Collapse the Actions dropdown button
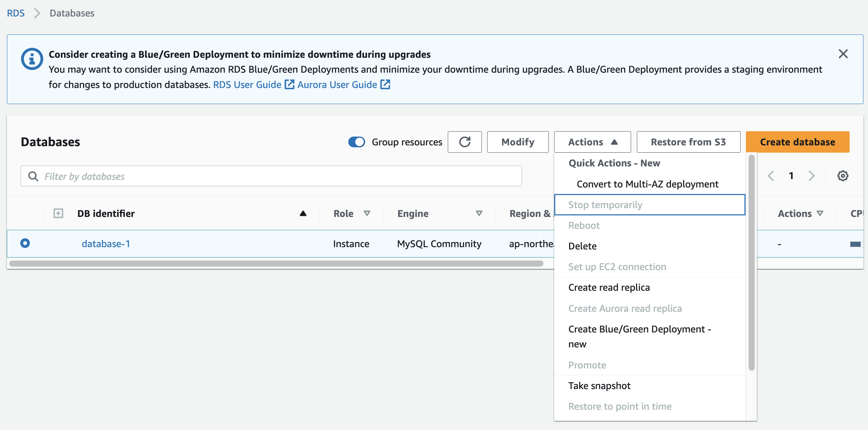 pos(592,142)
